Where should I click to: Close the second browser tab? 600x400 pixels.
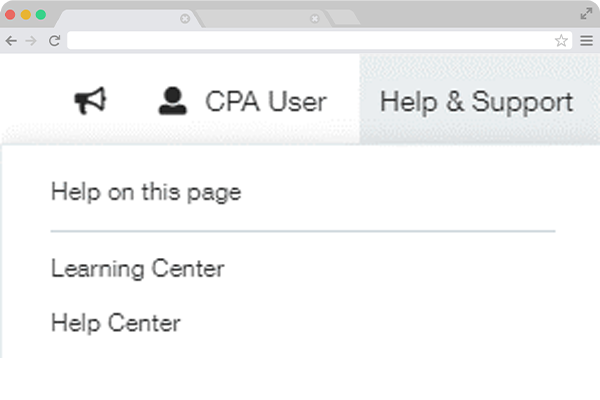pos(315,18)
